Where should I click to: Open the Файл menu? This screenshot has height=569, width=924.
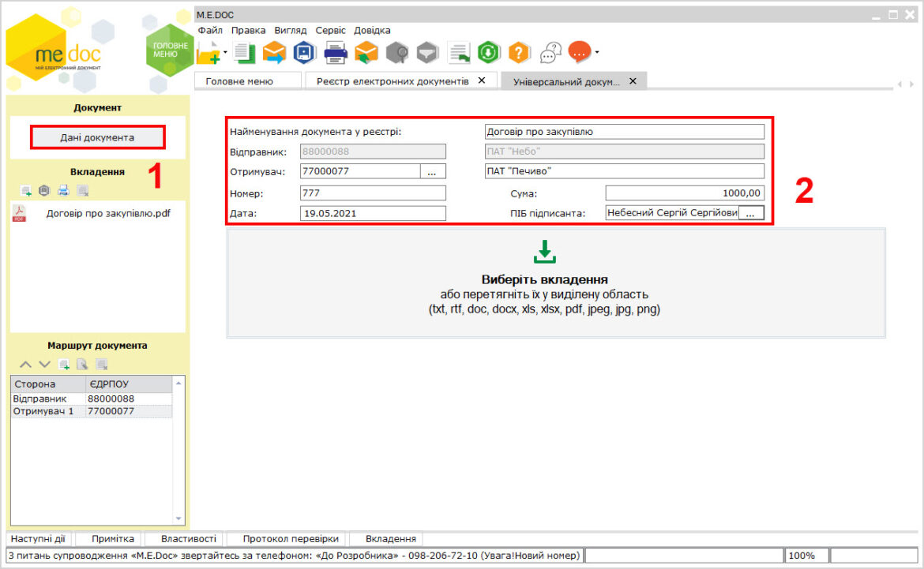(x=210, y=30)
